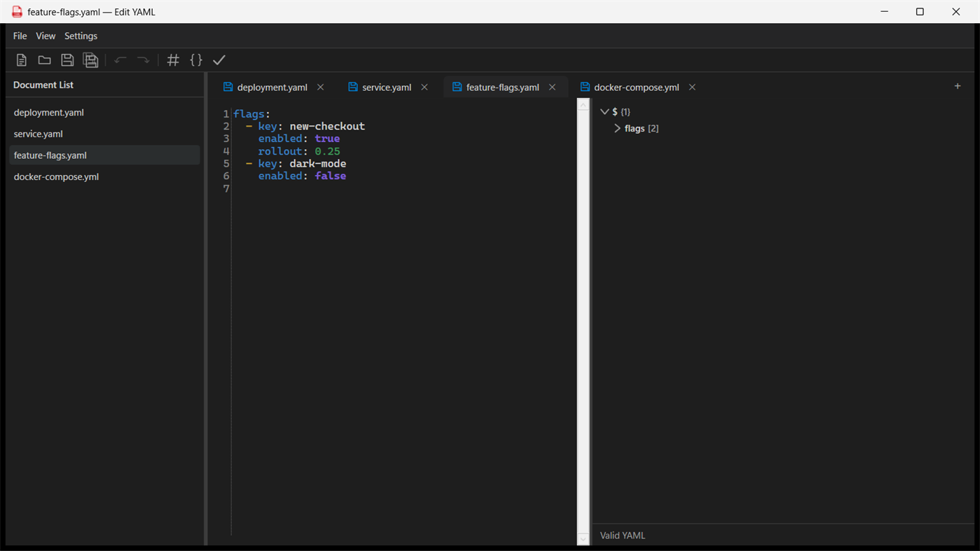Click the 'Valid YAML' status text
This screenshot has width=980, height=551.
point(623,536)
